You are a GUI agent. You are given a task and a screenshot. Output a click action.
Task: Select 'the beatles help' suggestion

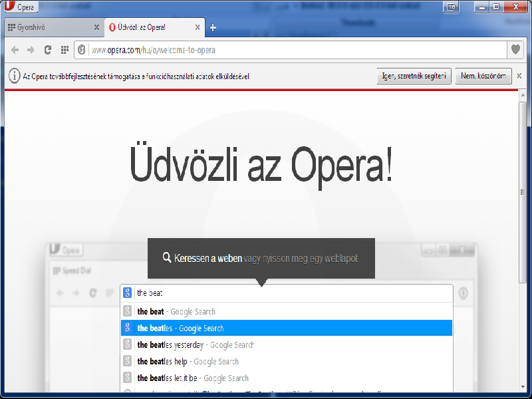[x=287, y=361]
